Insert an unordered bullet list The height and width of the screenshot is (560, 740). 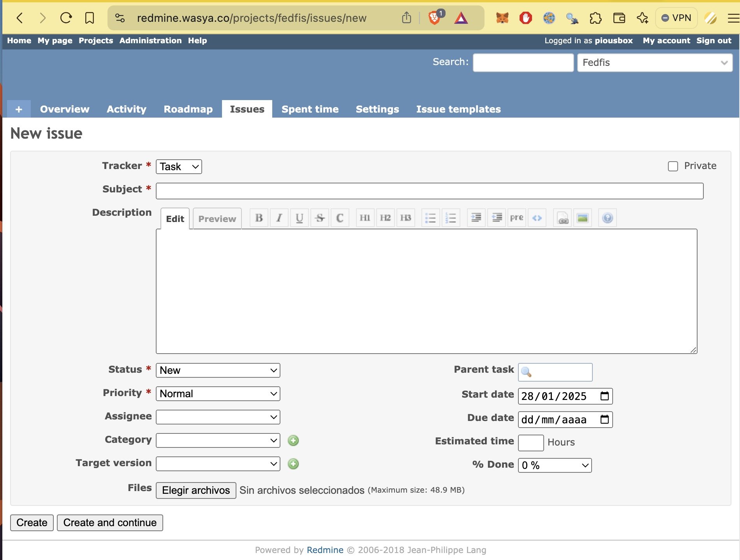tap(430, 218)
